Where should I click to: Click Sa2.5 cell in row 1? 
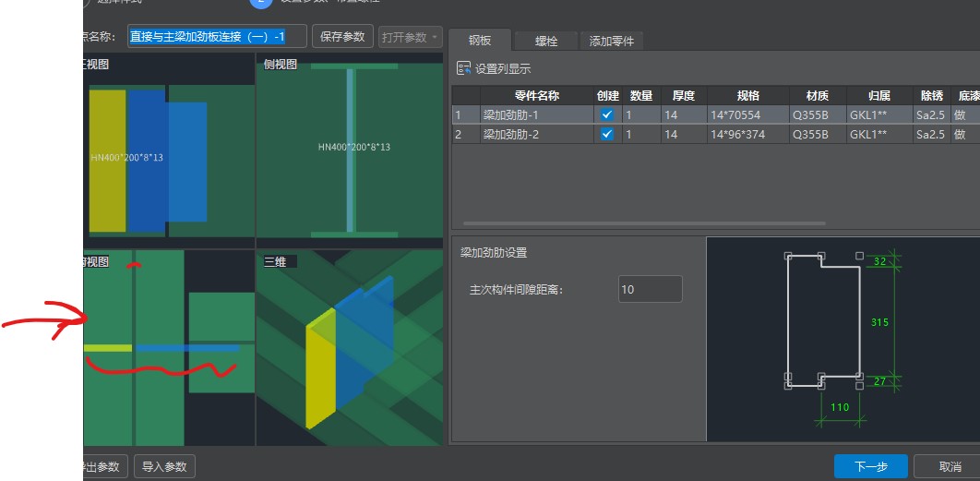931,115
